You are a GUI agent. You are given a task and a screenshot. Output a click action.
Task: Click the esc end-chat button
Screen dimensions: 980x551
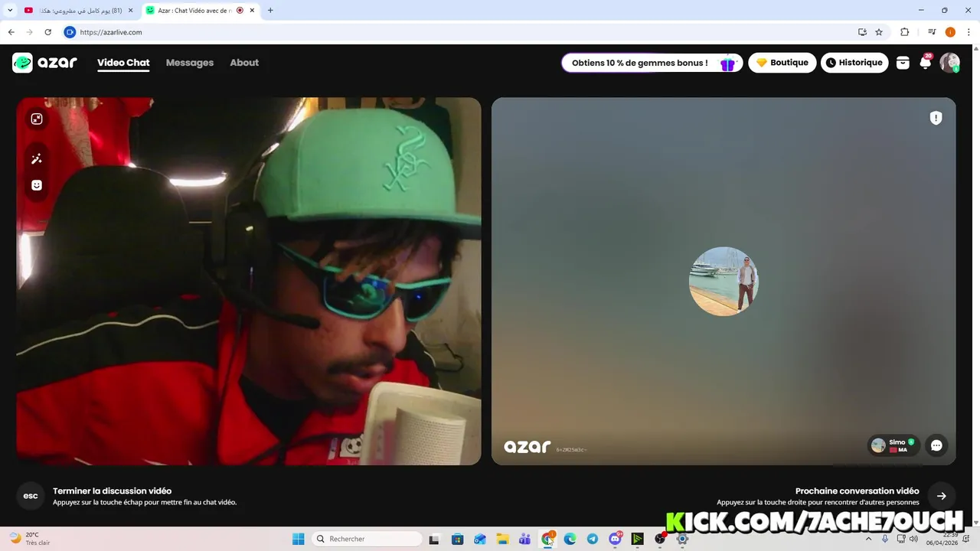[31, 496]
